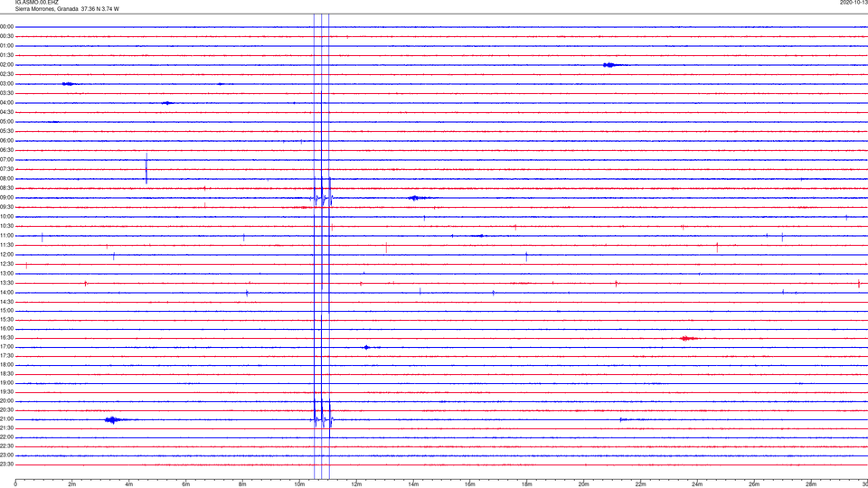Click the 4m tick label on time axis
The width and height of the screenshot is (868, 488).
(129, 484)
